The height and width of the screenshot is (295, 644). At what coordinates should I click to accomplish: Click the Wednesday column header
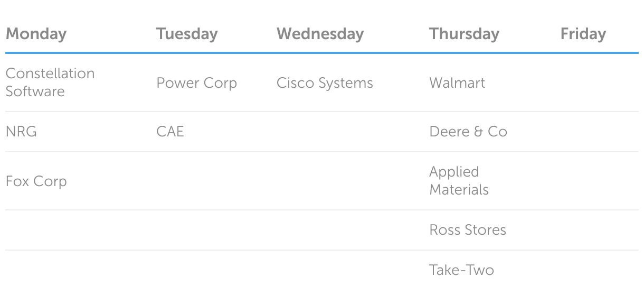click(x=320, y=34)
